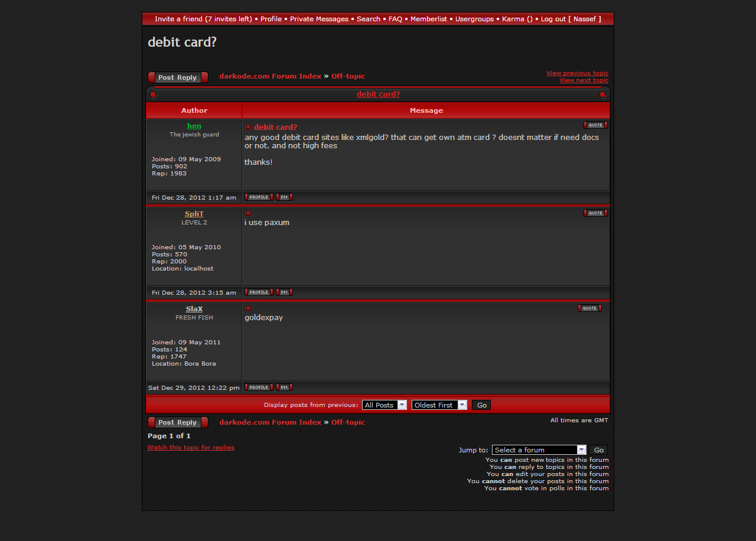The width and height of the screenshot is (756, 541).
Task: Click the Quote icon on SpliT's post
Action: point(595,213)
